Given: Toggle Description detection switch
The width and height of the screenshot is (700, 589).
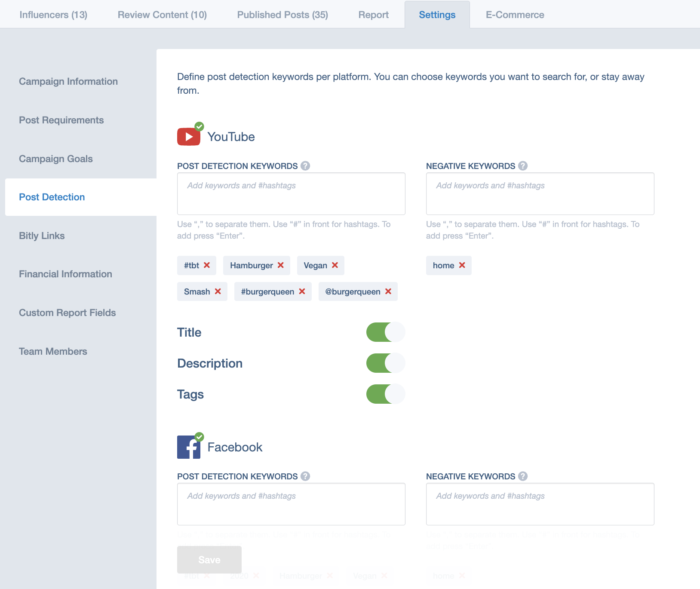Looking at the screenshot, I should point(386,363).
